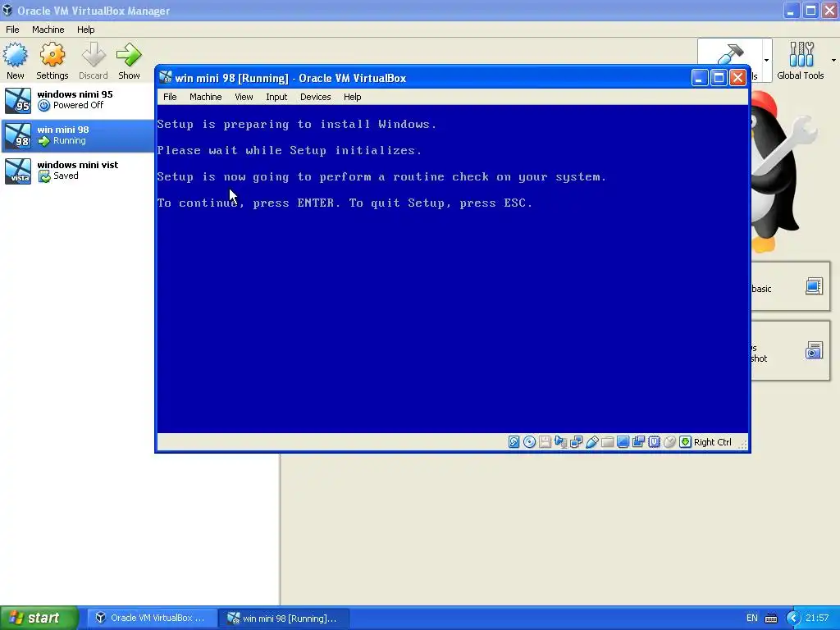Image resolution: width=840 pixels, height=630 pixels.
Task: Select windows mini vist saved machine
Action: pyautogui.click(x=78, y=171)
